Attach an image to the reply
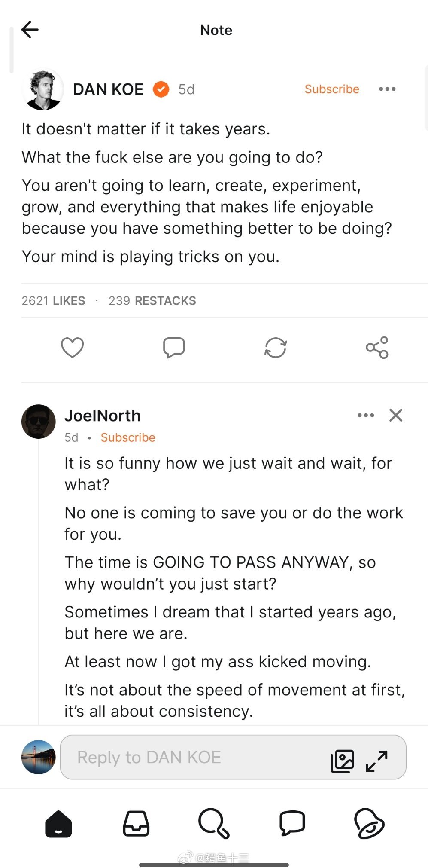 coord(342,761)
